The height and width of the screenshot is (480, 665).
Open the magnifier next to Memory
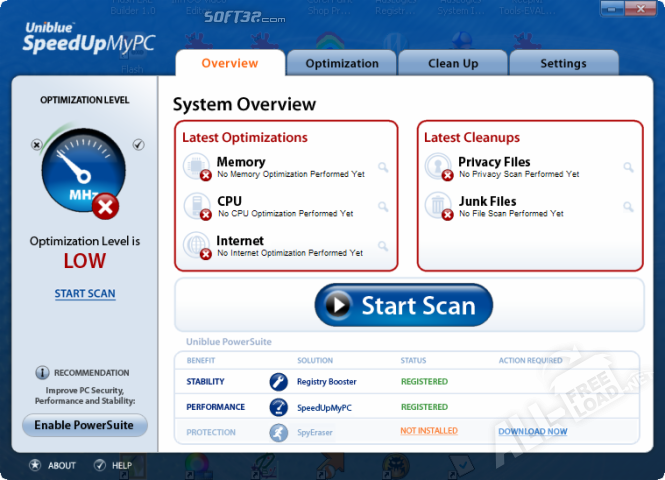(x=383, y=167)
